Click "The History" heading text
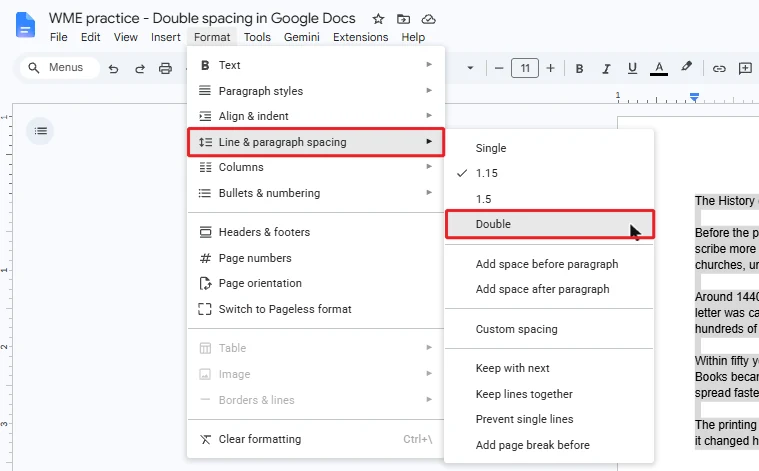Image resolution: width=759 pixels, height=471 pixels. click(725, 200)
